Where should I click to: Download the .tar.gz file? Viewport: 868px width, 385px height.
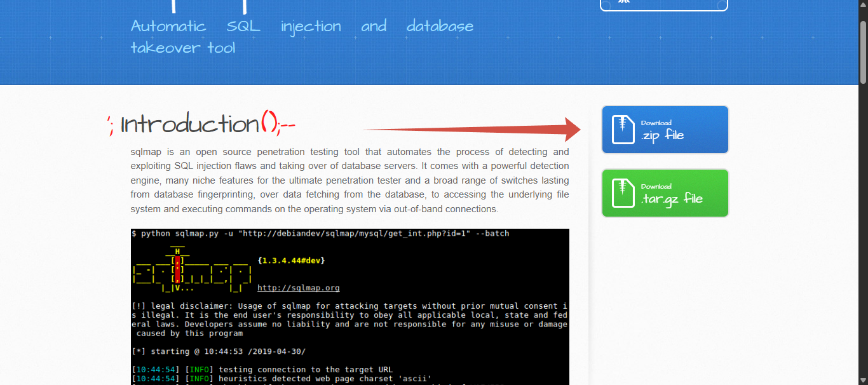coord(665,193)
